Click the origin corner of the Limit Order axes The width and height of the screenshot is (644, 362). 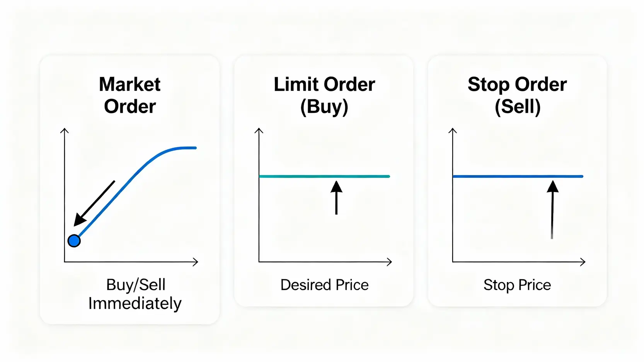[x=259, y=262]
